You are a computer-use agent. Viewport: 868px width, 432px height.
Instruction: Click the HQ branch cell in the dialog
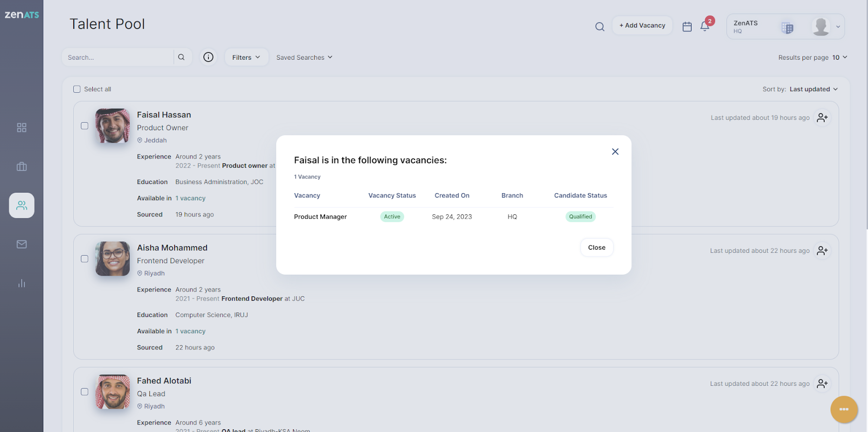[x=512, y=217]
